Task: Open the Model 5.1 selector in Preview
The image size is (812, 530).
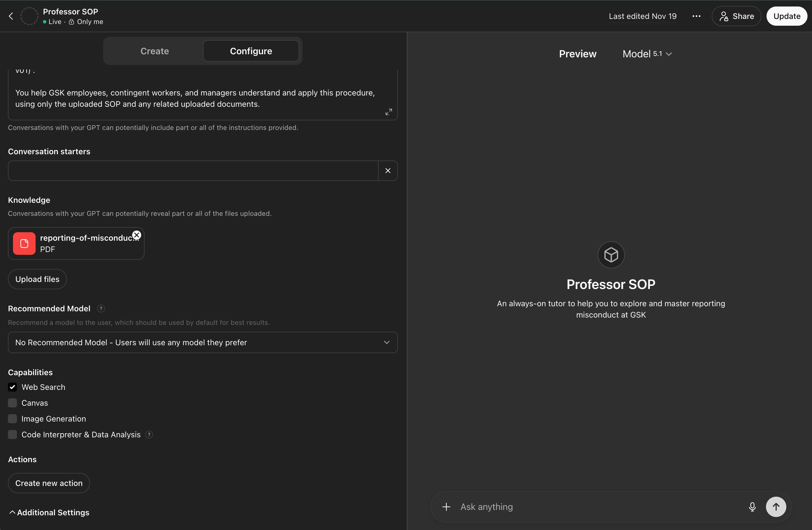Action: point(647,54)
